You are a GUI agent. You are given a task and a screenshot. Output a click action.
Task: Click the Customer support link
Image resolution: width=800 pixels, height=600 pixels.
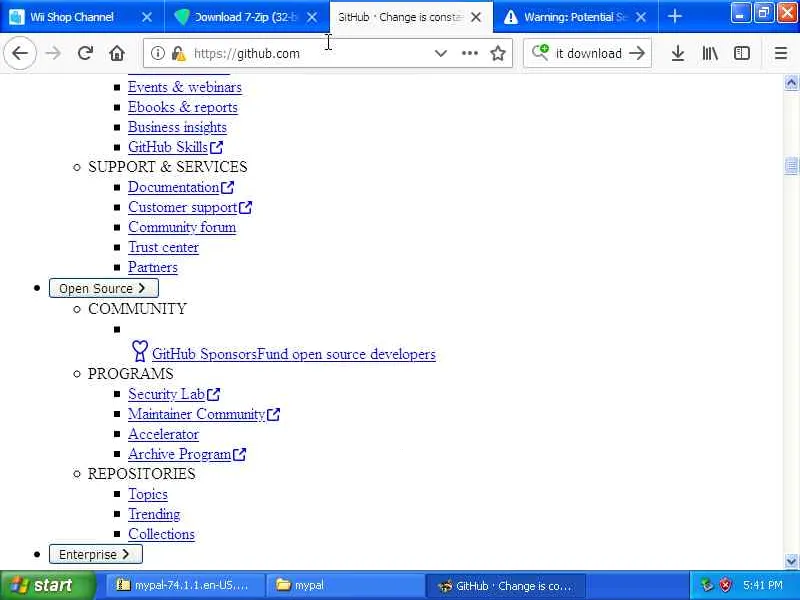(190, 207)
